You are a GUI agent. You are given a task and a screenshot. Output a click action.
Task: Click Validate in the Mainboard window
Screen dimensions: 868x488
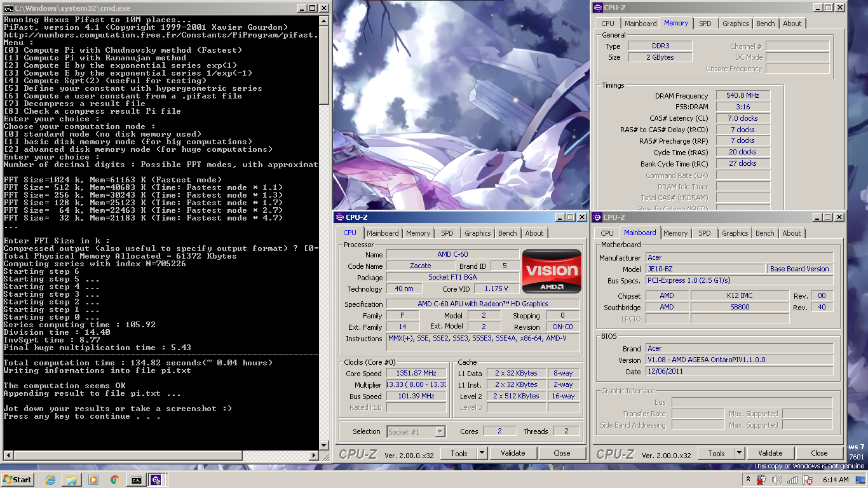tap(770, 453)
